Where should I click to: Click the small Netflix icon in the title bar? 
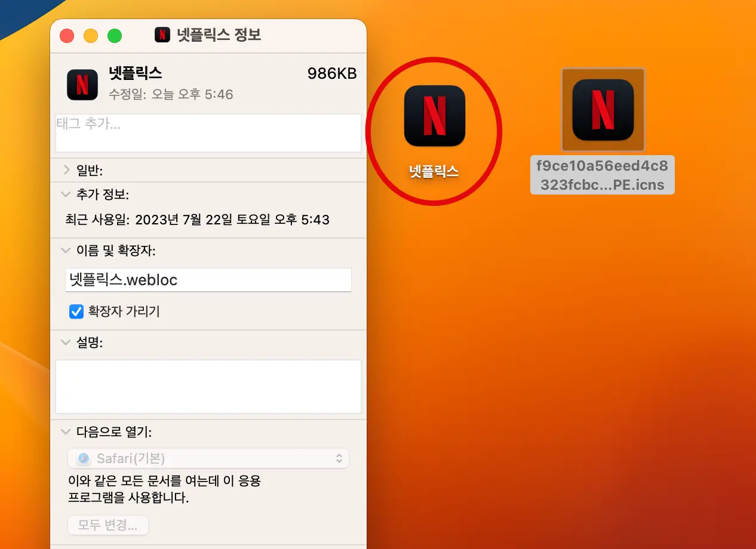pos(162,35)
